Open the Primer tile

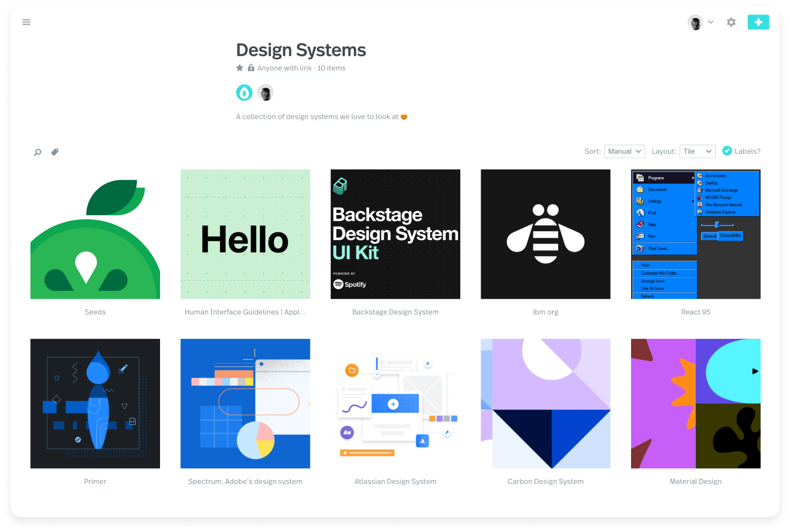point(95,404)
